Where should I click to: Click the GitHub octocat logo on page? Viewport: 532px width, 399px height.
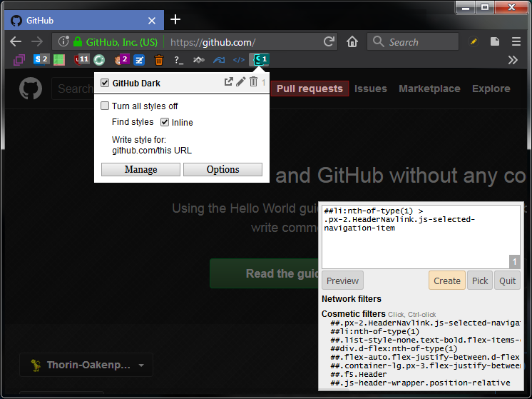point(31,89)
